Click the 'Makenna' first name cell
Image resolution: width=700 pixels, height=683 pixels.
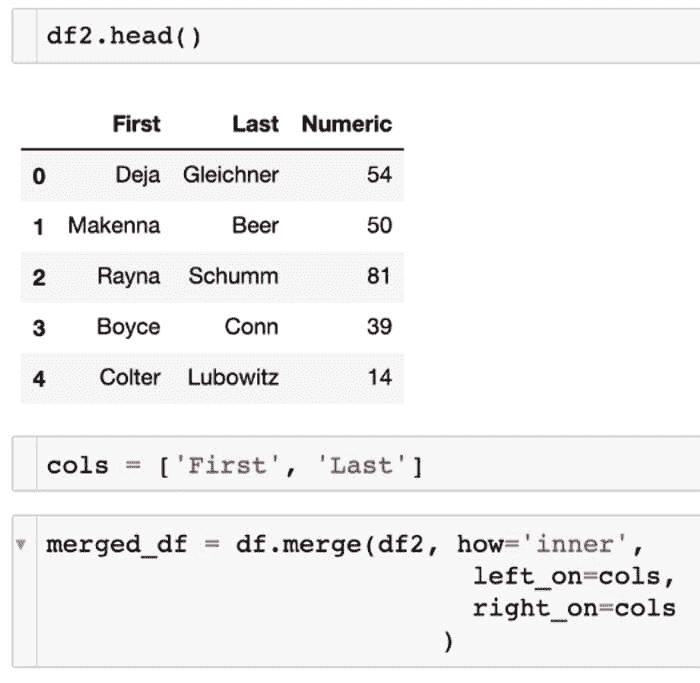pos(114,225)
